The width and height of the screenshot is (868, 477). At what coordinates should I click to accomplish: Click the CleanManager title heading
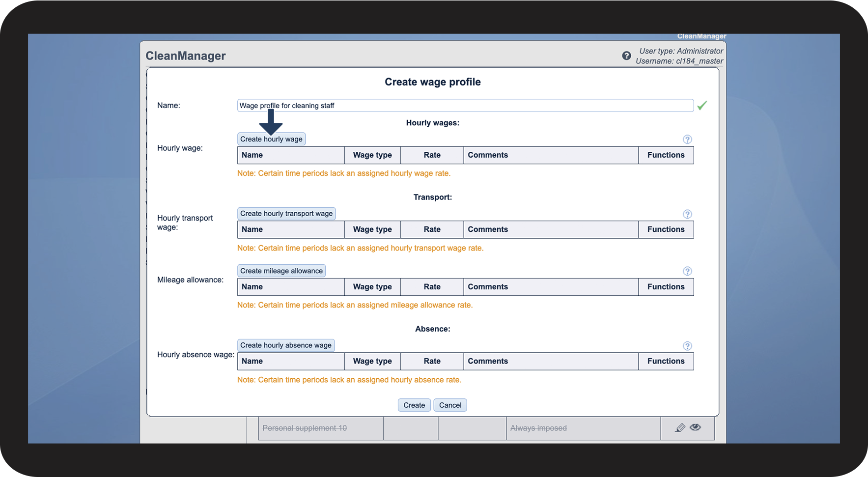(x=186, y=56)
